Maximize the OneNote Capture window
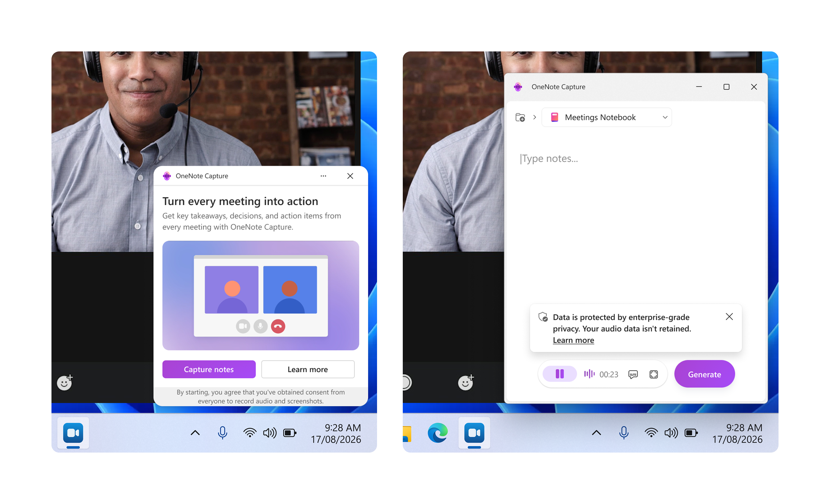 pos(726,87)
